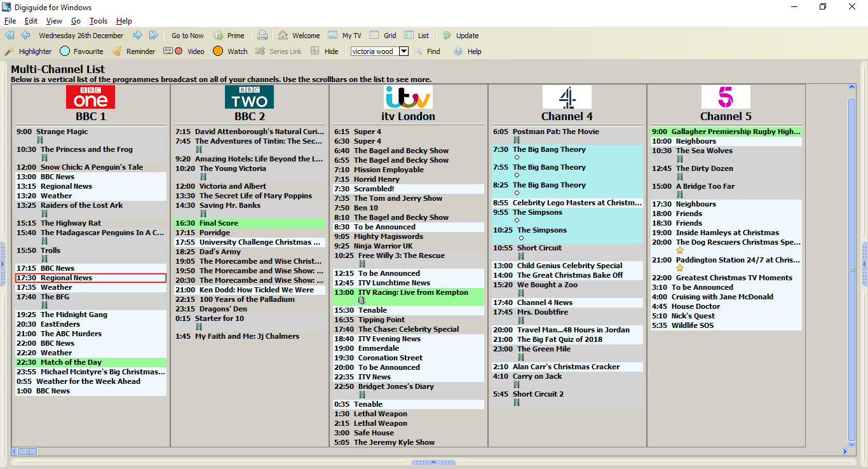Viewport: 868px width, 469px height.
Task: Open the search term dropdown arrow
Action: pyautogui.click(x=403, y=51)
